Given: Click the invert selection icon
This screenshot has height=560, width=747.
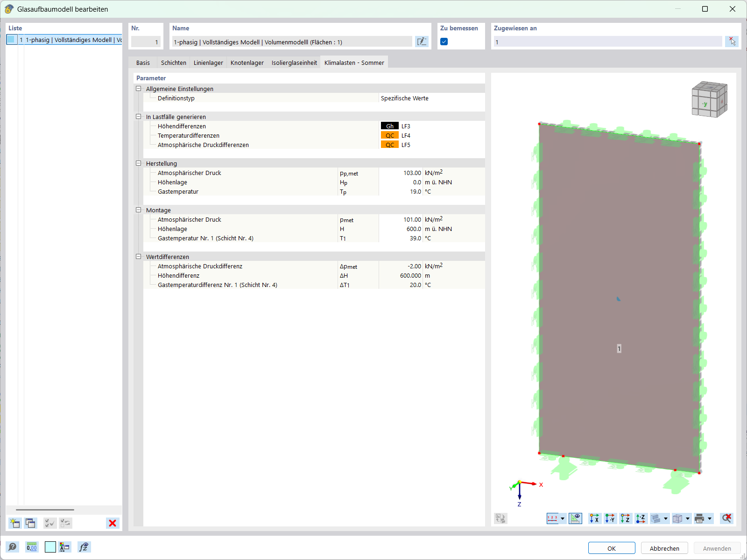Looking at the screenshot, I should (x=66, y=523).
